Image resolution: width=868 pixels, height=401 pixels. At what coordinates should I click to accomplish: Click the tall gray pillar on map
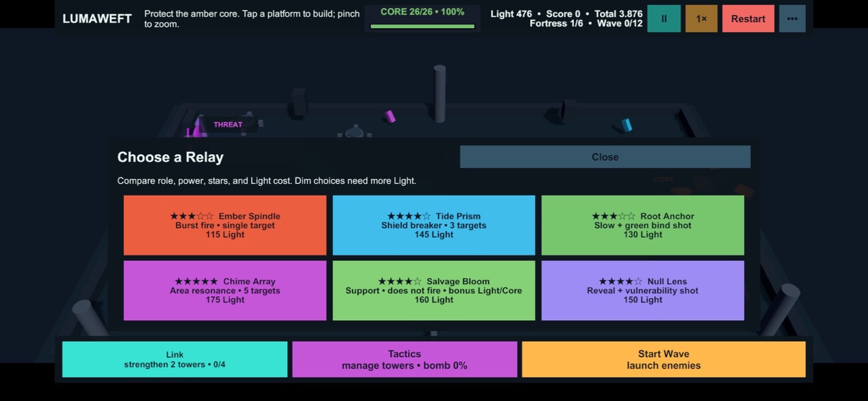439,94
